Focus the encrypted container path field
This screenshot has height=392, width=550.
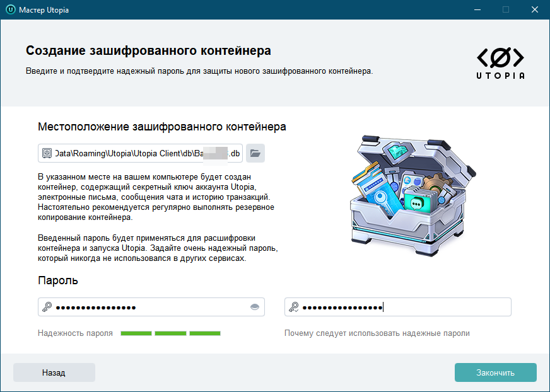click(140, 153)
